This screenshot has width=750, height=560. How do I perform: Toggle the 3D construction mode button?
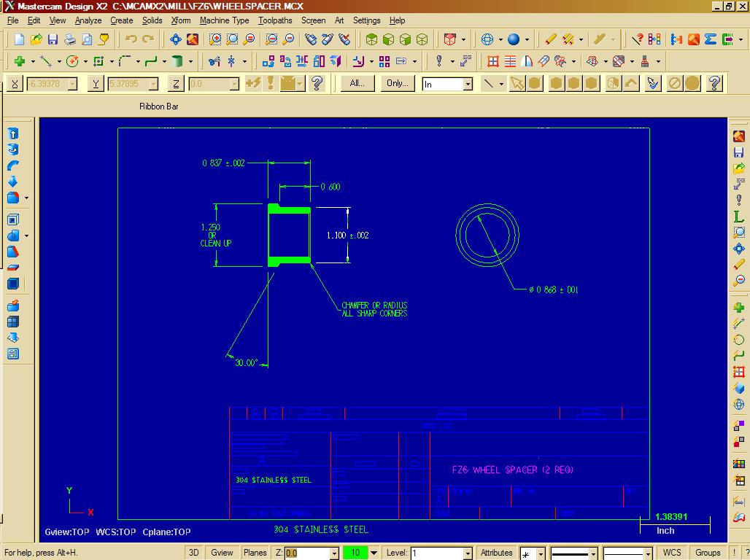[194, 553]
